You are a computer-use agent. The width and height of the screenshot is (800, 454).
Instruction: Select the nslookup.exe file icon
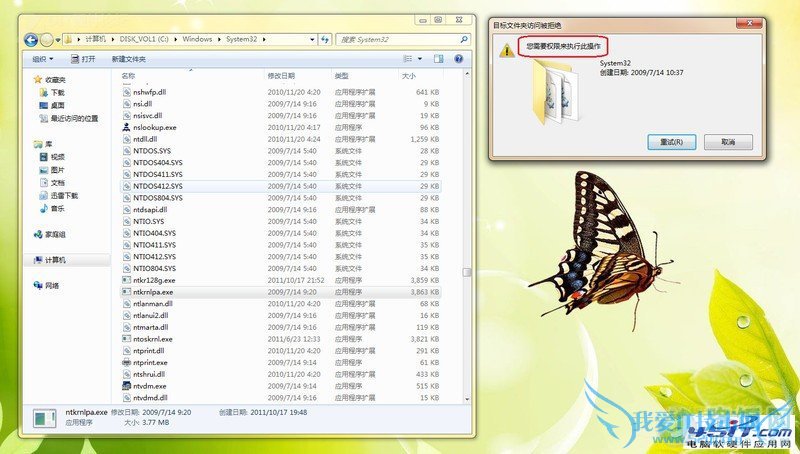(127, 127)
